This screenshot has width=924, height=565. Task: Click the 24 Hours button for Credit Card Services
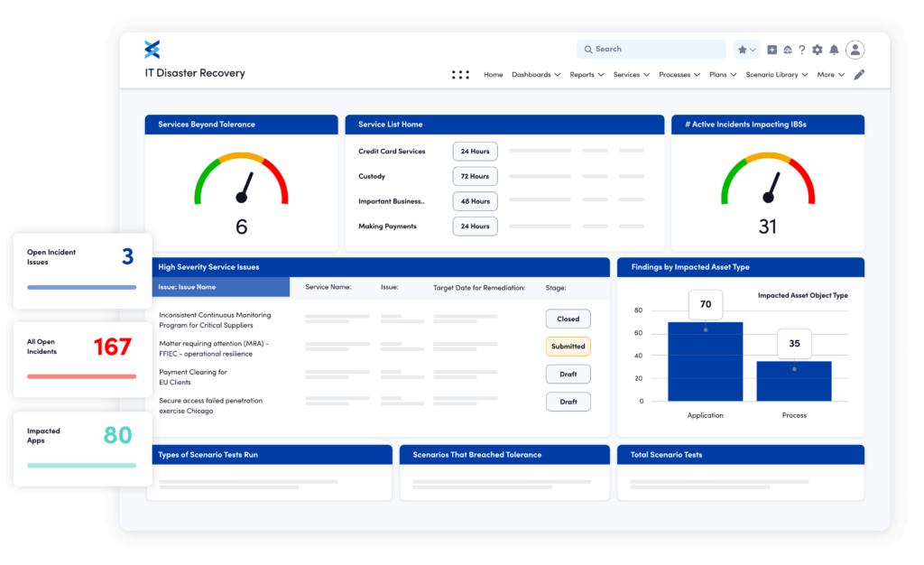475,151
